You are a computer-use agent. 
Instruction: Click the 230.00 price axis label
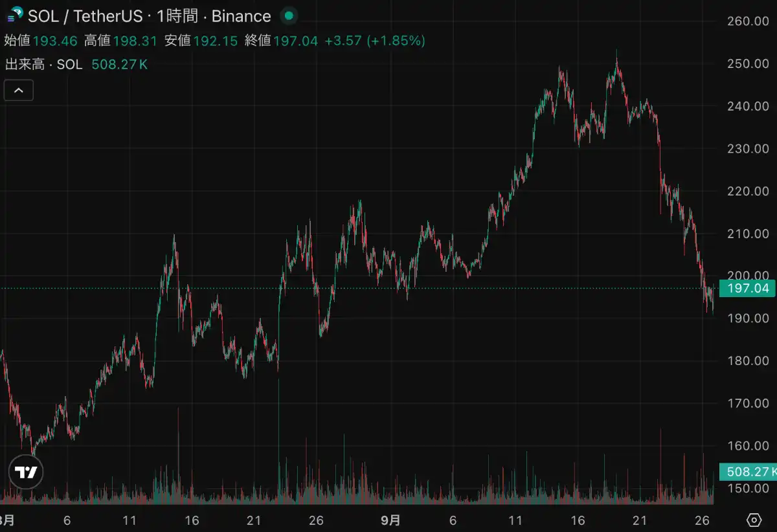coord(748,149)
